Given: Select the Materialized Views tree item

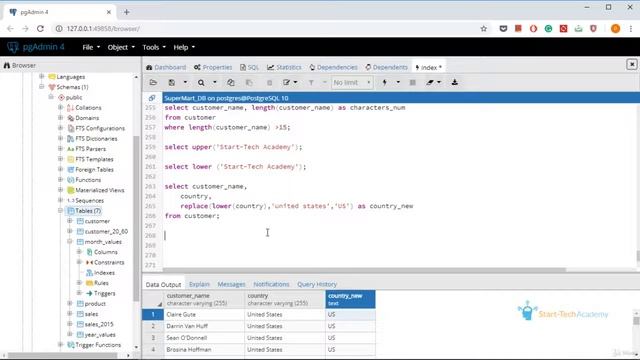Looking at the screenshot, I should [96, 190].
